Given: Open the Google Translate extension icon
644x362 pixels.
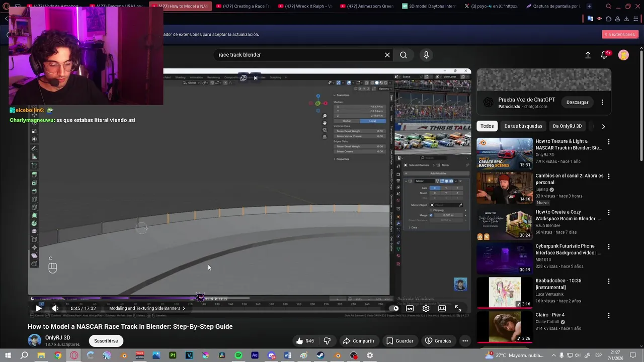Looking at the screenshot, I should tap(590, 19).
